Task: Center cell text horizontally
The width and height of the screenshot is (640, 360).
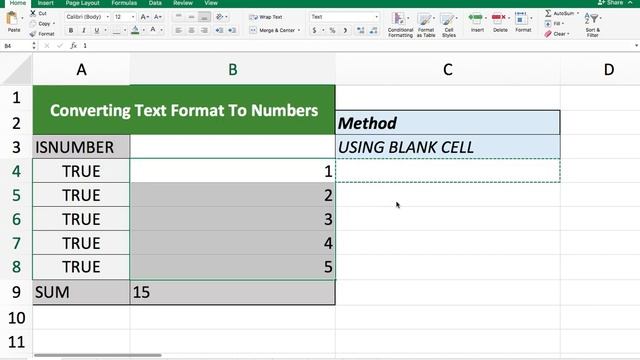Action: click(191, 30)
